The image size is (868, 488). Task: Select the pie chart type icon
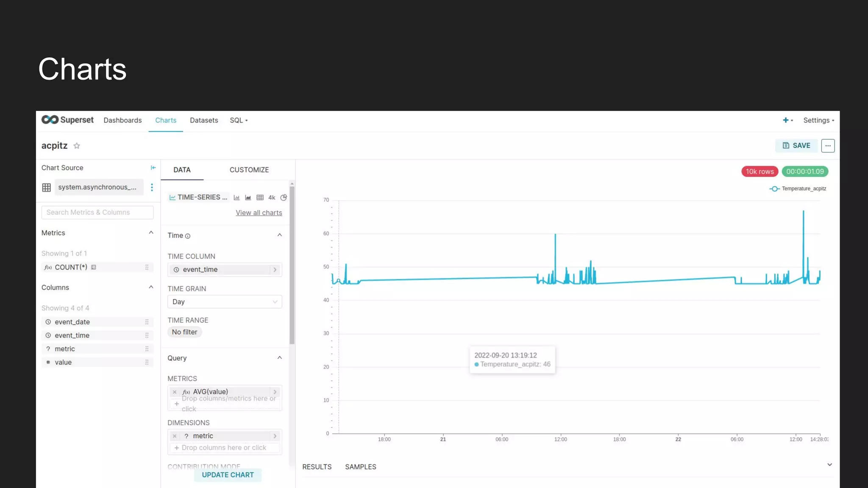click(284, 197)
